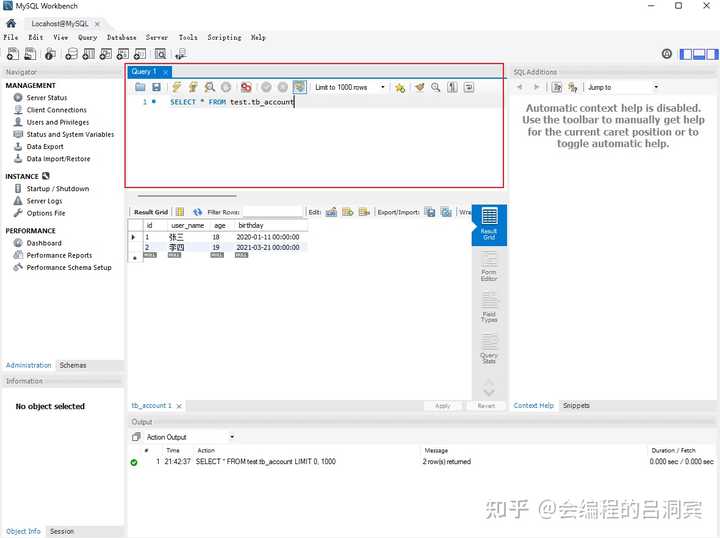
Task: Switch to the Session tab
Action: (62, 531)
